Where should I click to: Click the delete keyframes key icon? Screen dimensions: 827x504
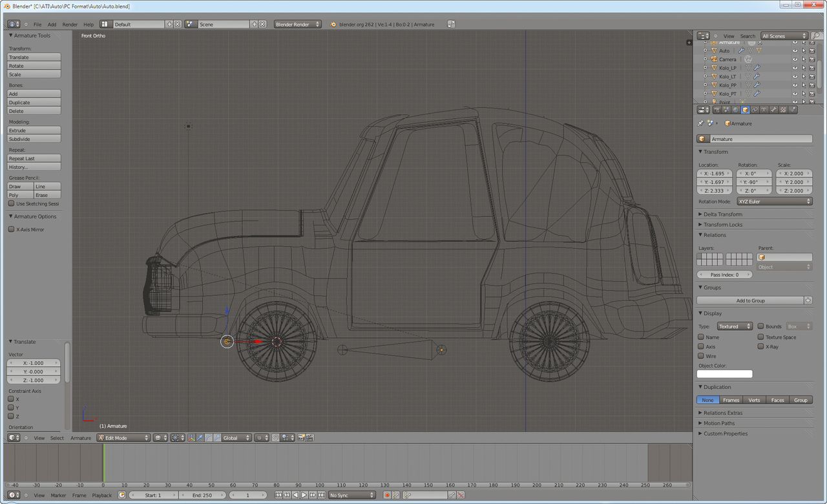(460, 495)
